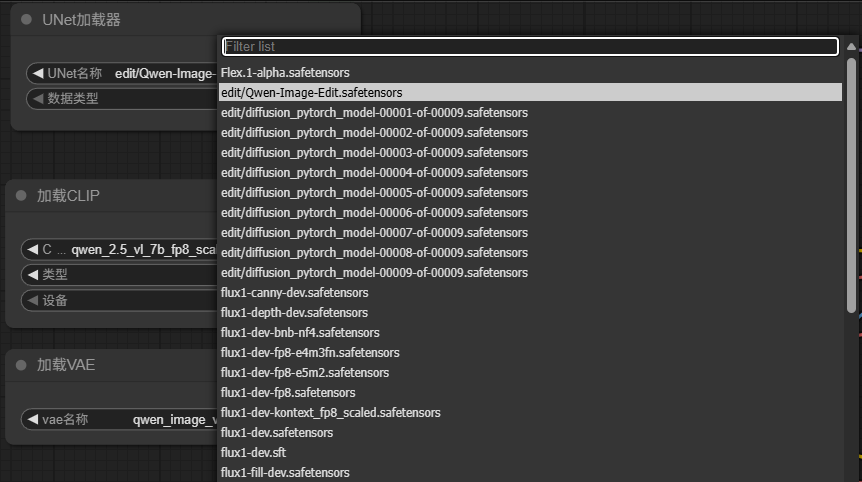Click the left arrow on 类型 widget
This screenshot has height=482, width=862.
pos(32,274)
